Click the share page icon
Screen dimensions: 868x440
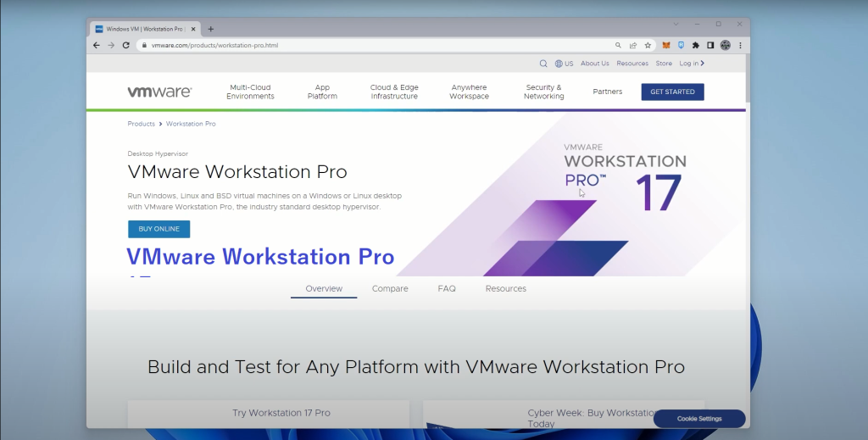632,46
